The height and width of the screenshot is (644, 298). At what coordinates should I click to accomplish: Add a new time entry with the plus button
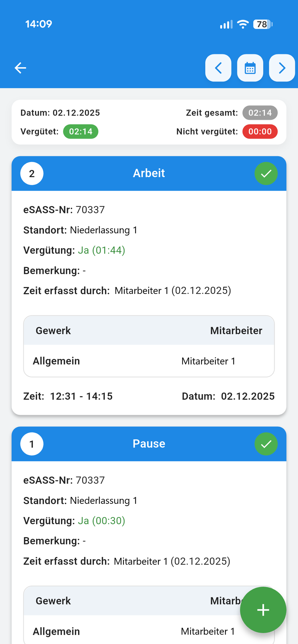point(263,610)
